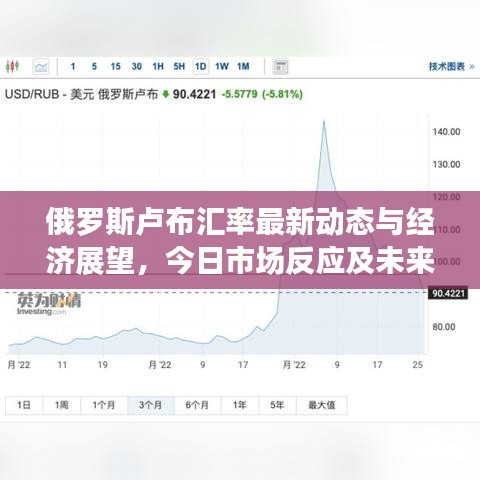Viewport: 480px width, 480px height.
Task: Set interval to 5 minutes
Action: (x=94, y=66)
